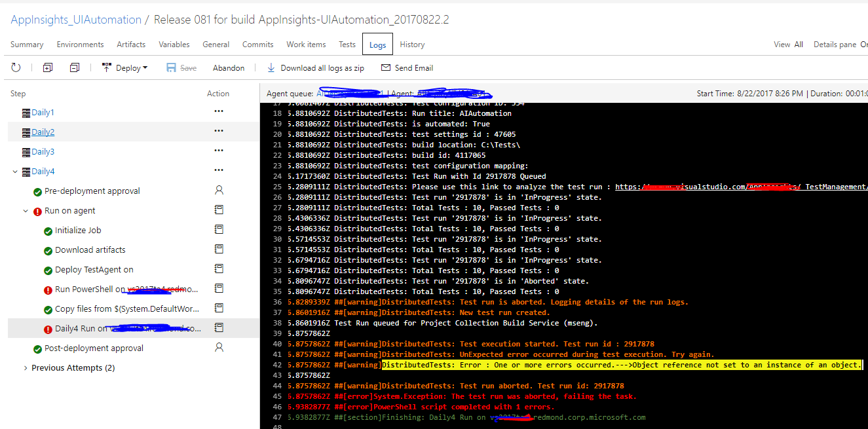Click the Abandon button

[x=229, y=68]
